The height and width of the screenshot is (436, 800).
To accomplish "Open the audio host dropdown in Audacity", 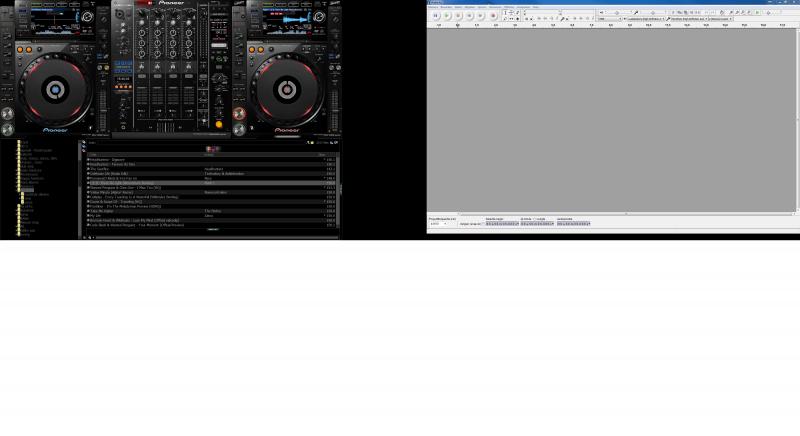I will (x=609, y=19).
